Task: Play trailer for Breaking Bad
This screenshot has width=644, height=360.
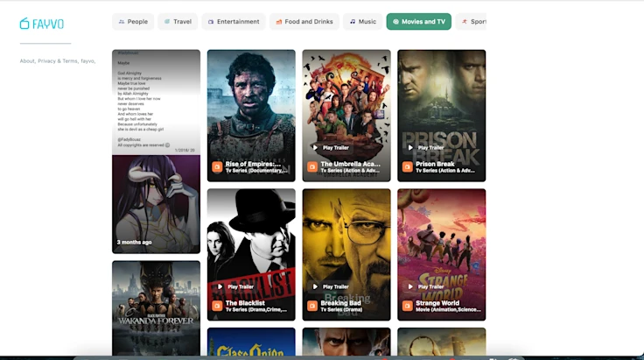Action: pos(331,286)
